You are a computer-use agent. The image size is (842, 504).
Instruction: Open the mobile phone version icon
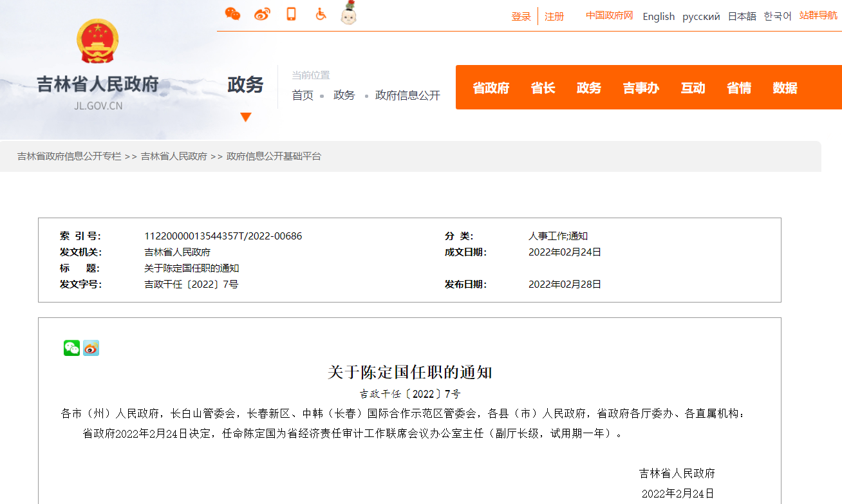291,14
